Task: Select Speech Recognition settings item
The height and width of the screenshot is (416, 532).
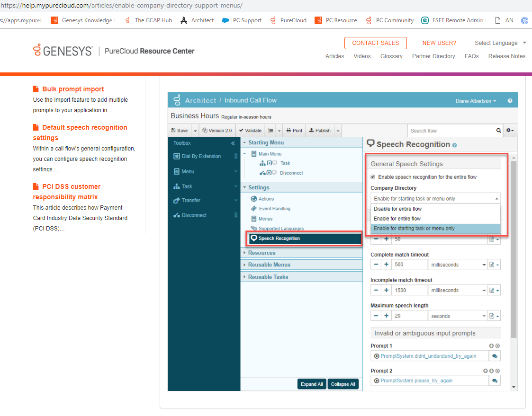Action: pos(304,239)
